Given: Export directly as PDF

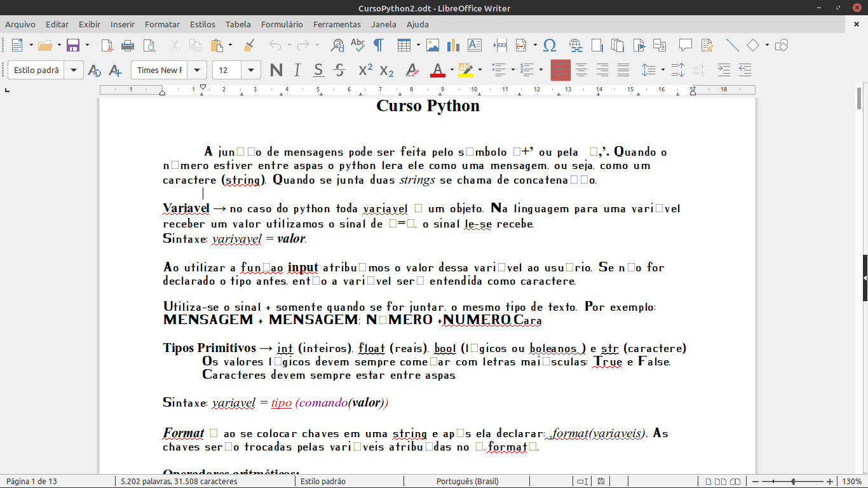Looking at the screenshot, I should 107,45.
